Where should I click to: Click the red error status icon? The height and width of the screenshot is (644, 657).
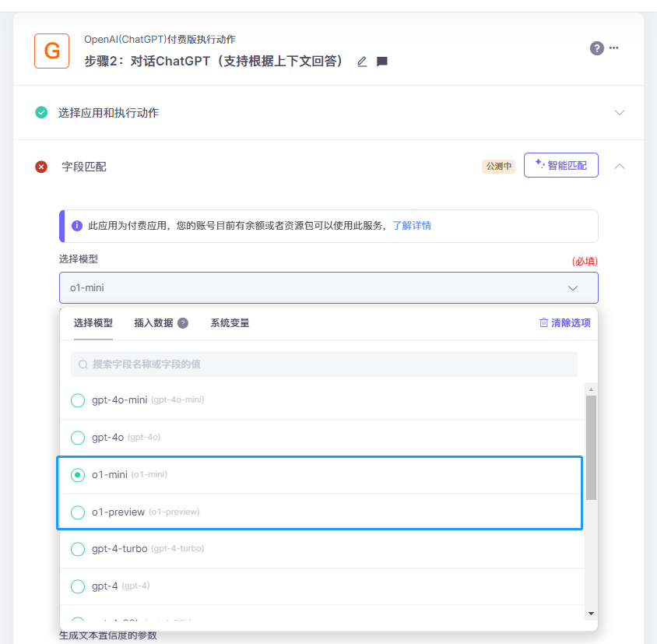[41, 167]
